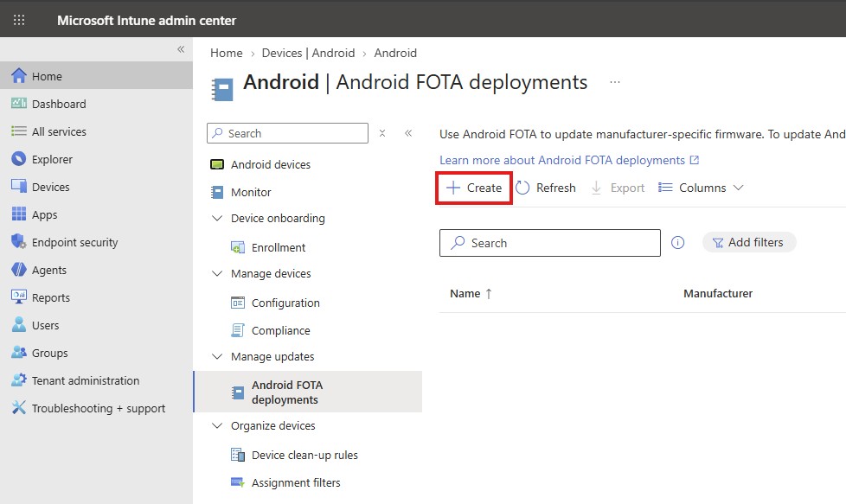
Task: Collapse the Device onboarding section
Action: [x=217, y=219]
